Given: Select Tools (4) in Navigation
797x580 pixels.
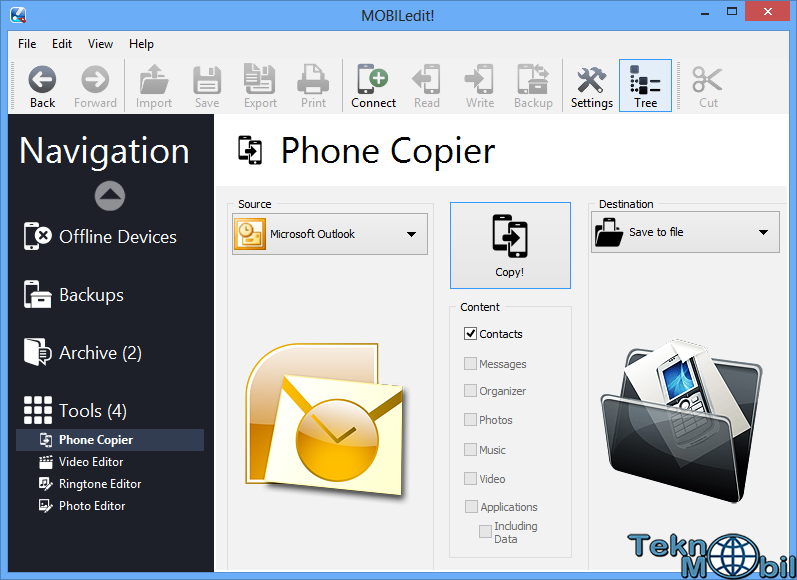Looking at the screenshot, I should [x=75, y=410].
